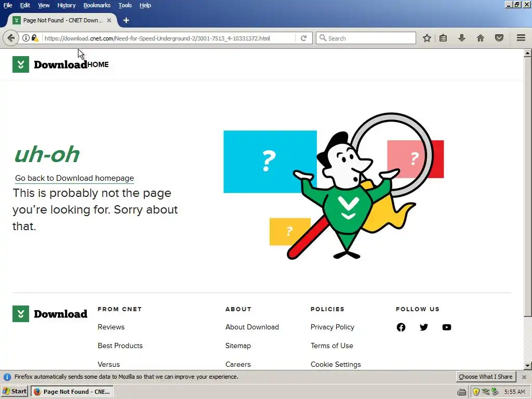Viewport: 532px width, 399px height.
Task: Open the Twitter icon under Follow Us
Action: tap(424, 327)
